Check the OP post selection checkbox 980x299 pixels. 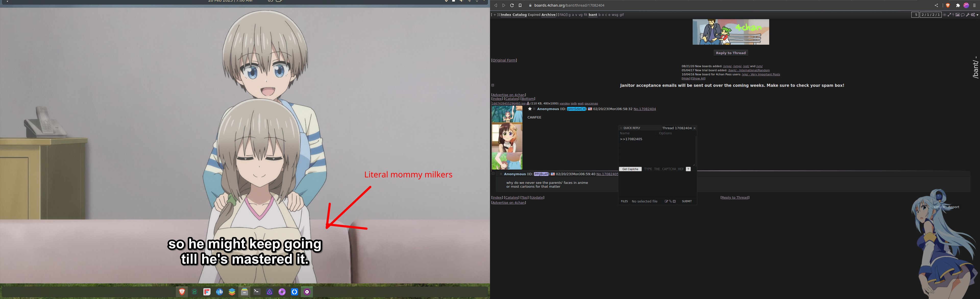(534, 109)
